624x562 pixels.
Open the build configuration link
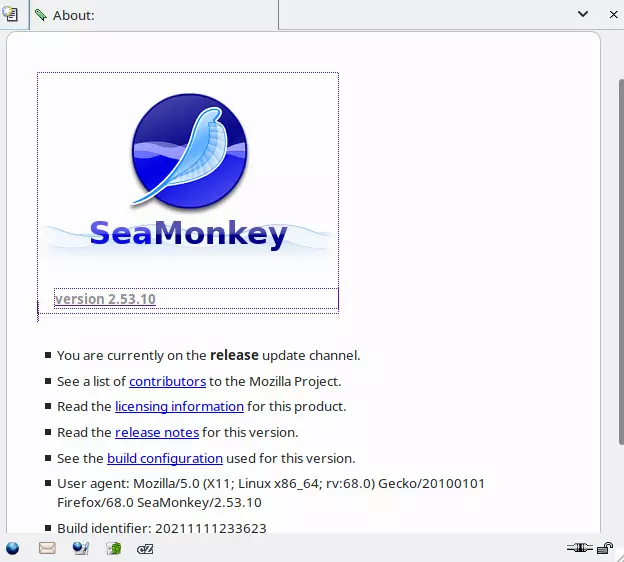(x=165, y=459)
